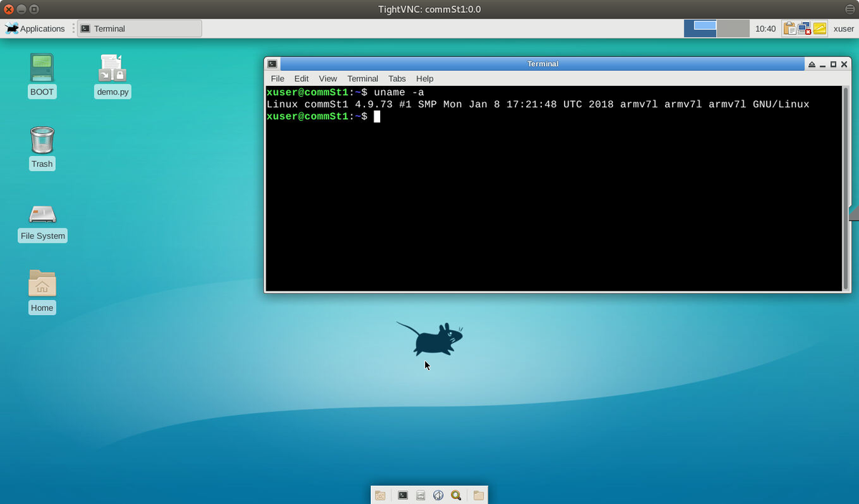Screen dimensions: 859x504
Task: Click the network disconnected tray icon
Action: [x=805, y=29]
